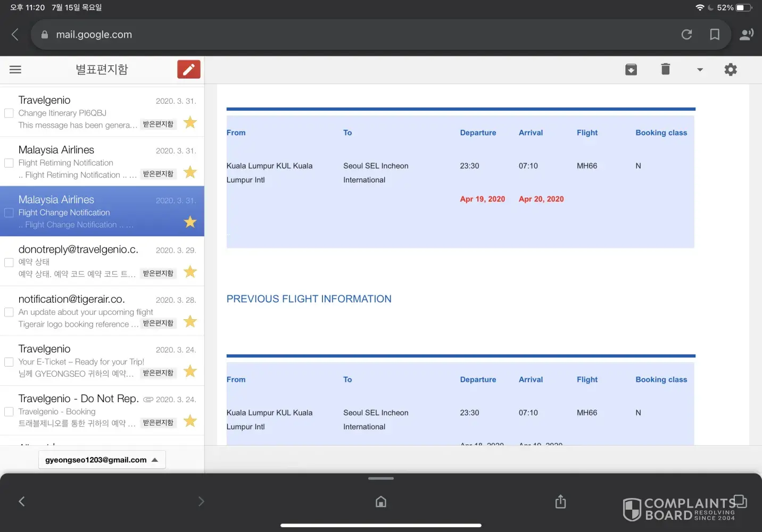
Task: Click the red compose pencil button
Action: 188,70
